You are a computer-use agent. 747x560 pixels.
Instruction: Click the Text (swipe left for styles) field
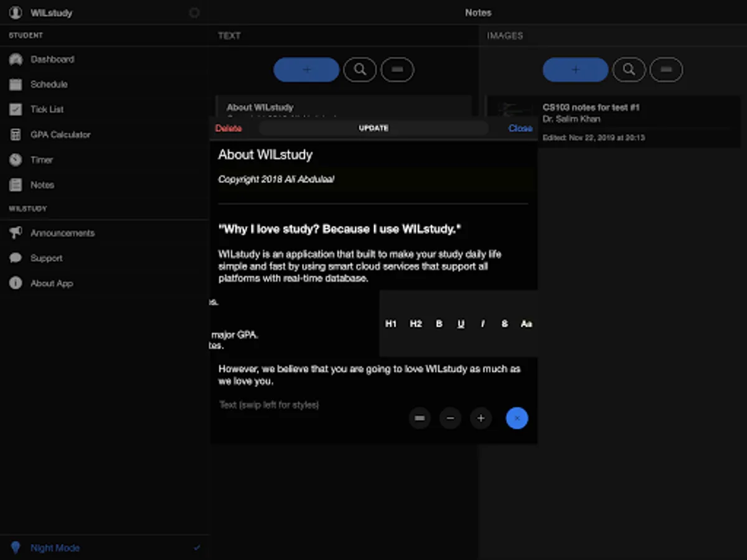[269, 405]
